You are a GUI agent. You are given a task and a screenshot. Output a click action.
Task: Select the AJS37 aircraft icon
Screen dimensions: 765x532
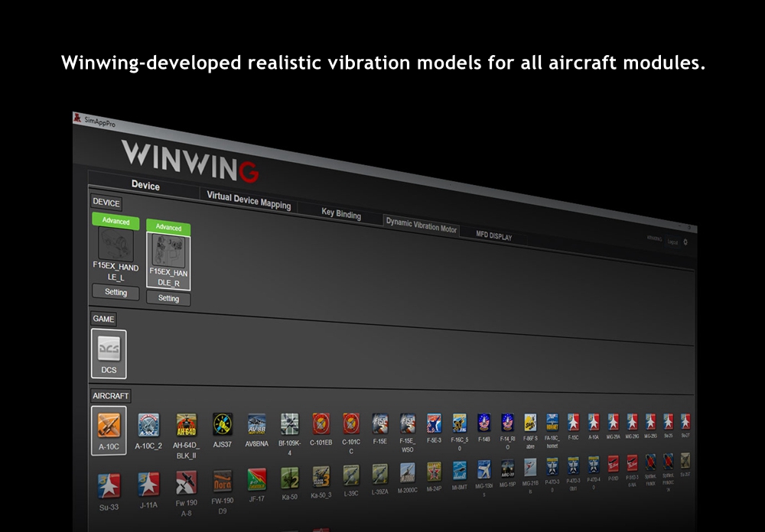click(x=223, y=424)
